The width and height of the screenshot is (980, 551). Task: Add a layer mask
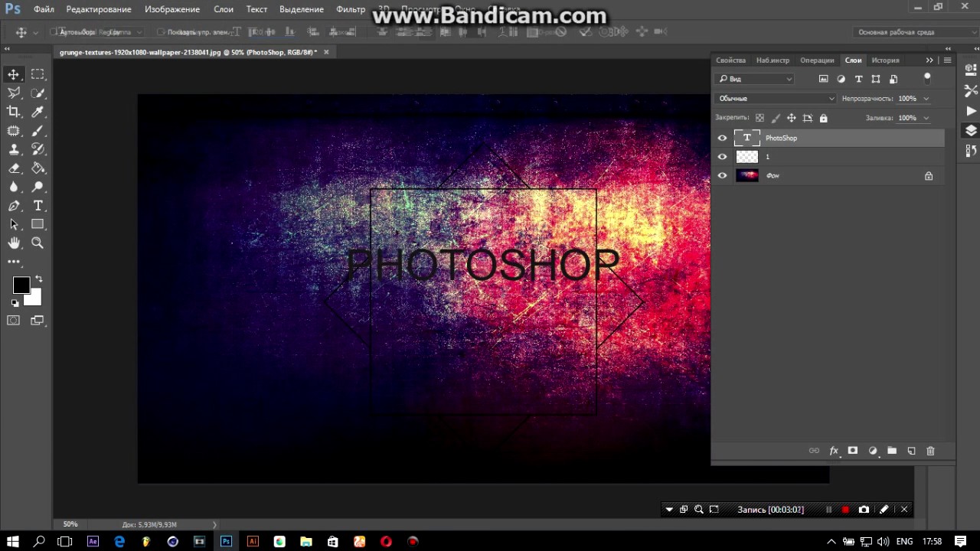click(x=852, y=451)
